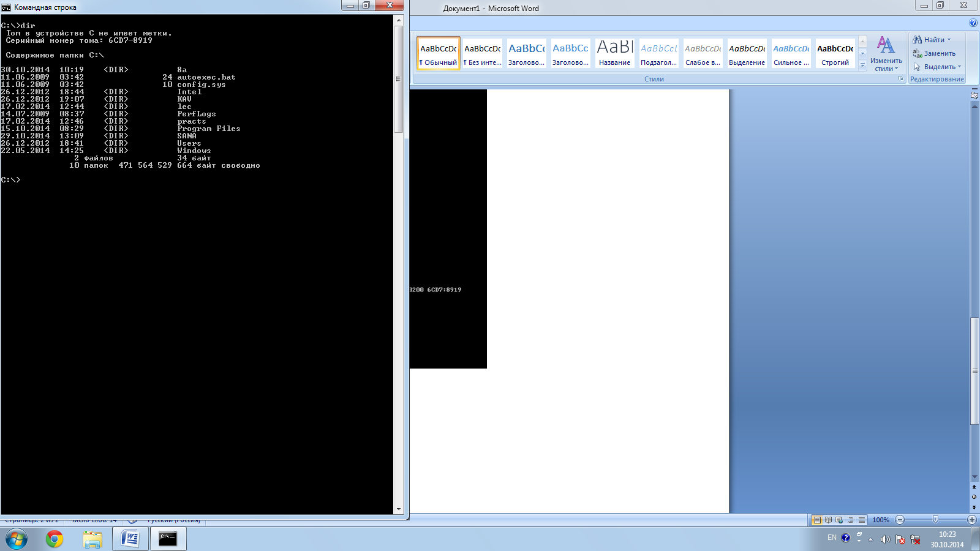Expand dropdown arrow next to Найти
The image size is (980, 551).
pyautogui.click(x=949, y=40)
